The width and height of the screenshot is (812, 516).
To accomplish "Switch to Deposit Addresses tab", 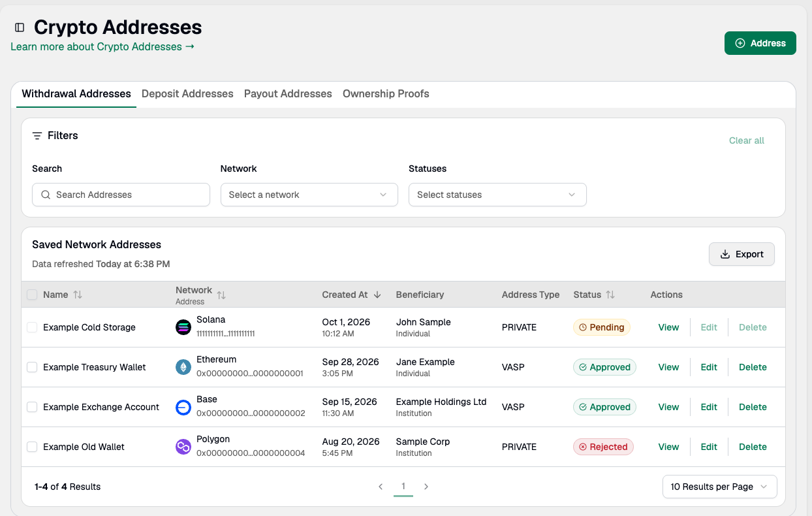I will click(x=187, y=94).
